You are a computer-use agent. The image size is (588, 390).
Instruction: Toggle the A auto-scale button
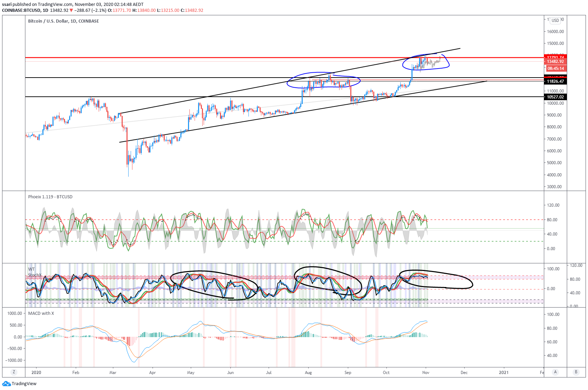tap(555, 372)
